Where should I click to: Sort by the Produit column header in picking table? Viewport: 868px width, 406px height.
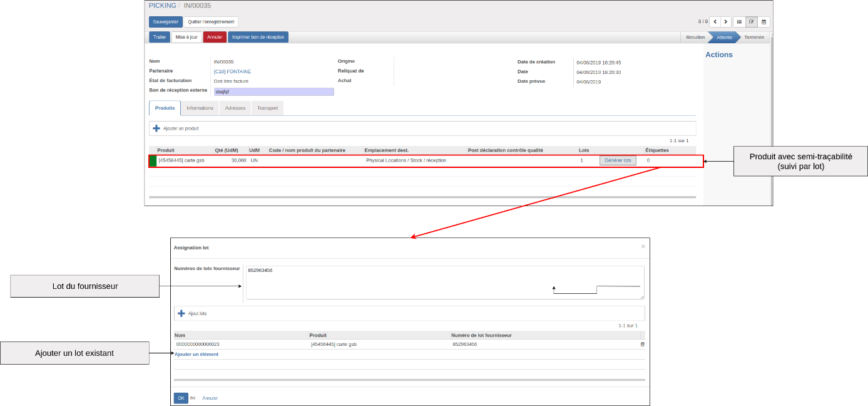click(166, 150)
